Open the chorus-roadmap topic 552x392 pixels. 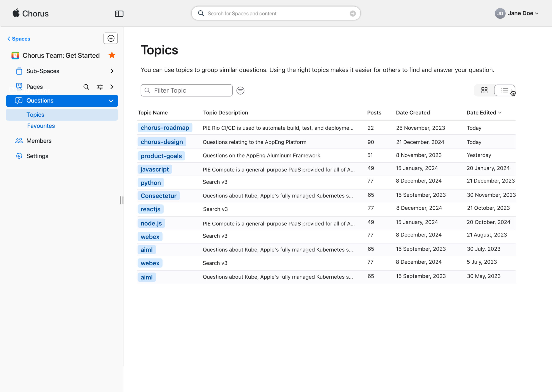tap(165, 128)
